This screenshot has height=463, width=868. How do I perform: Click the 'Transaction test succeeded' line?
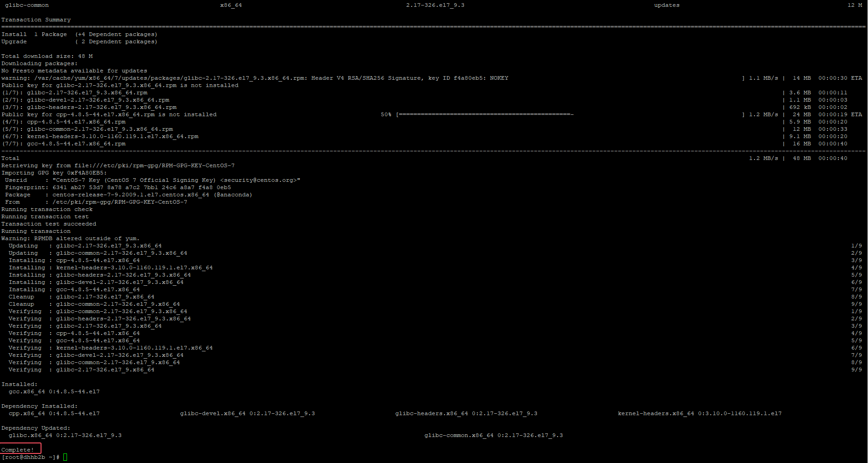(x=49, y=224)
